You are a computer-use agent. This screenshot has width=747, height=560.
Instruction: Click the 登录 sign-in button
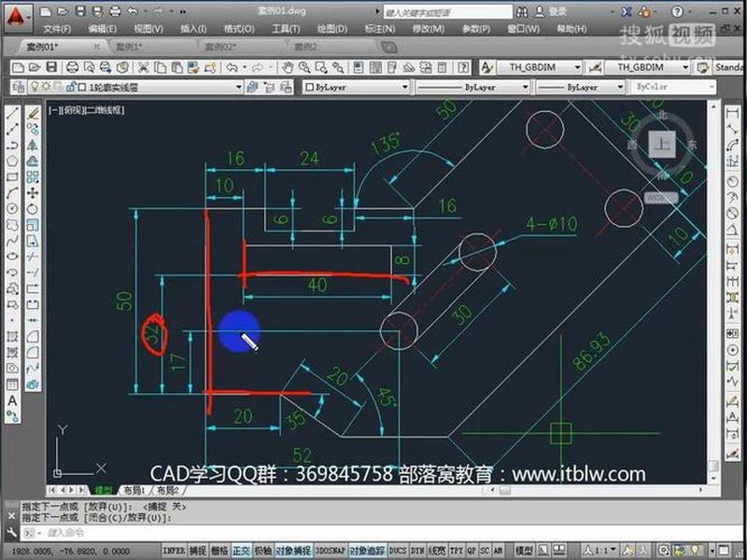click(x=551, y=11)
